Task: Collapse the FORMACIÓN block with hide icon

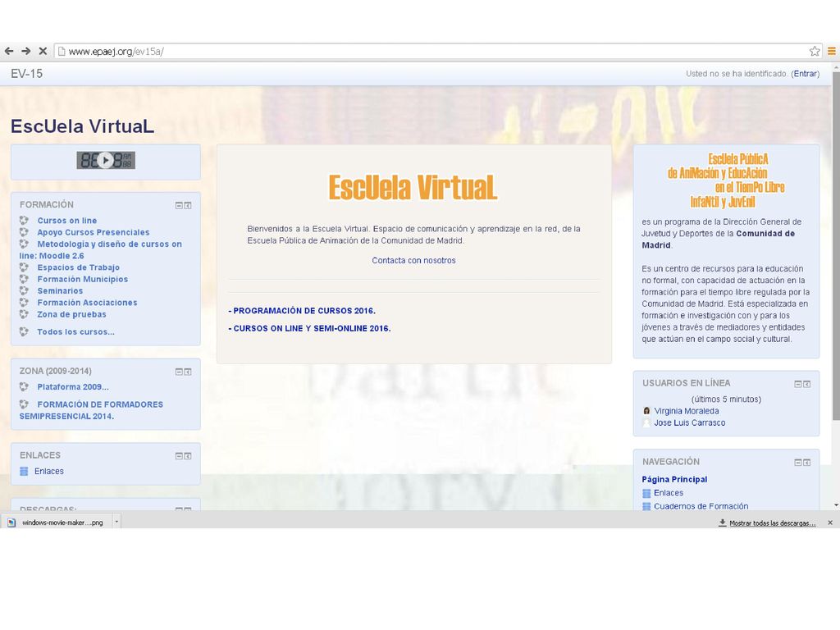Action: tap(179, 206)
